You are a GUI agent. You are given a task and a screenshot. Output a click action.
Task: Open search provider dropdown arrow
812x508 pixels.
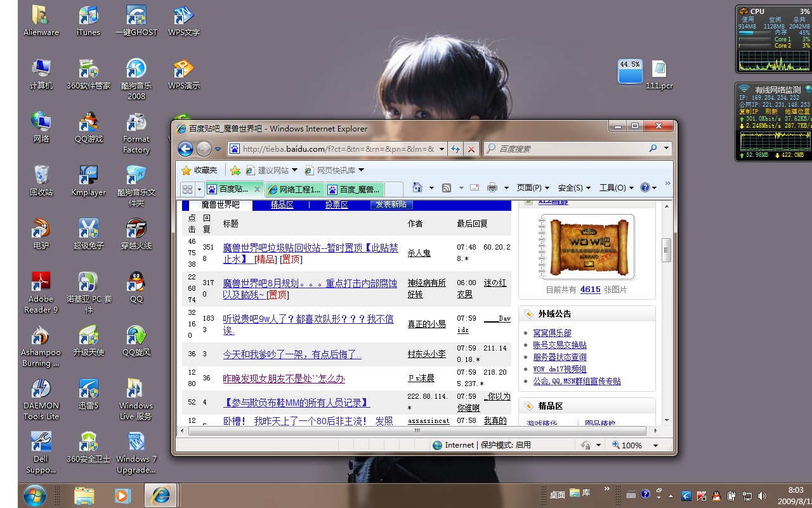click(666, 149)
